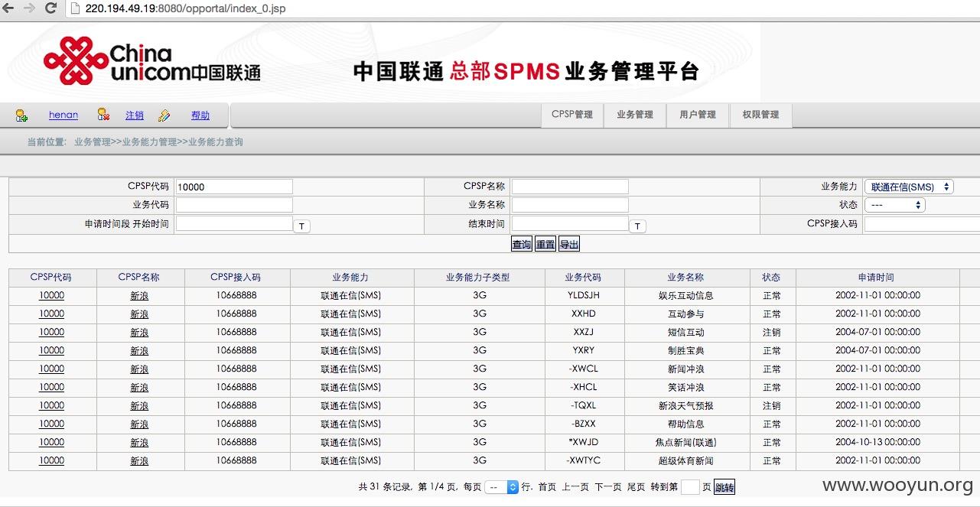Open the 每页 rows-per-page dropdown
The image size is (980, 507).
[502, 487]
